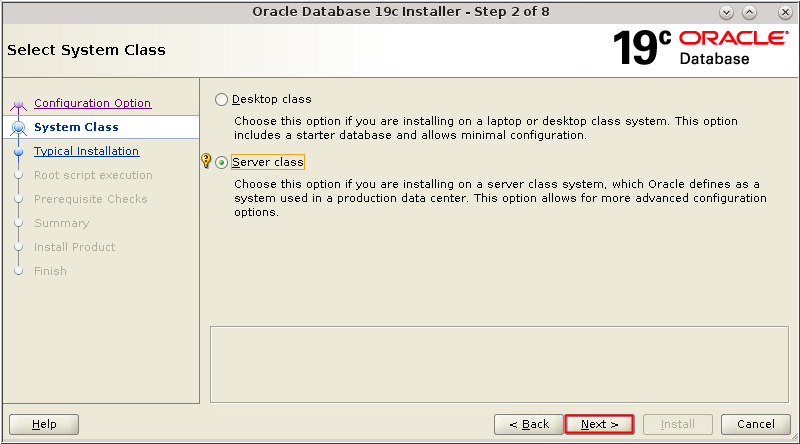Close the Oracle installer window
This screenshot has width=800, height=444.
[x=785, y=12]
